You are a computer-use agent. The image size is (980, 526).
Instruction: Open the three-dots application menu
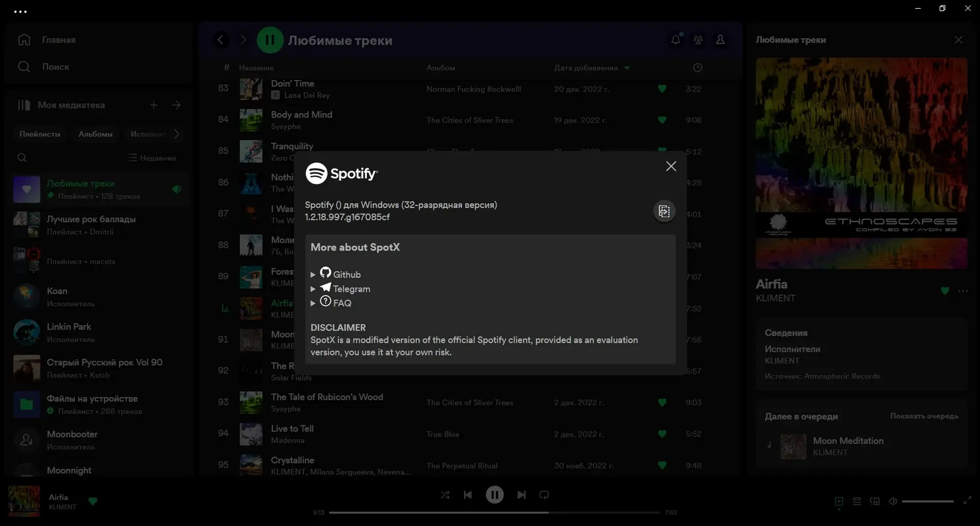click(x=20, y=11)
